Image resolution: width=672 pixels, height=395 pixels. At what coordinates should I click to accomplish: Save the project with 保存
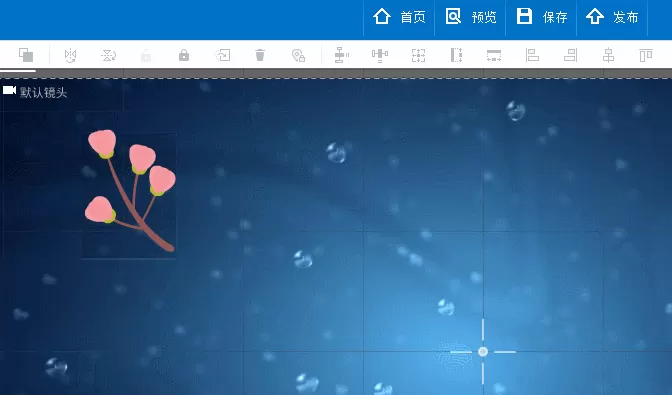click(x=541, y=17)
